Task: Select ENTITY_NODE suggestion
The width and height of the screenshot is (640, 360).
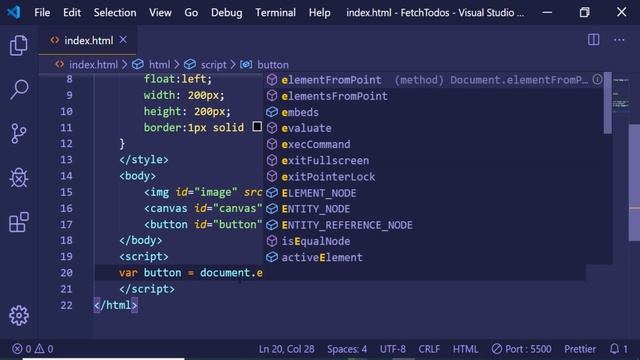Action: [x=434, y=209]
